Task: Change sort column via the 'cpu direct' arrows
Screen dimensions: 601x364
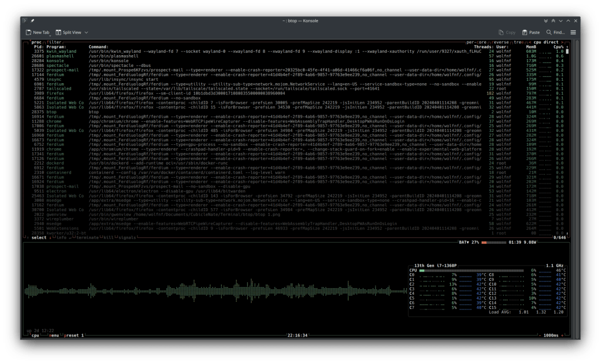Action: [x=547, y=42]
